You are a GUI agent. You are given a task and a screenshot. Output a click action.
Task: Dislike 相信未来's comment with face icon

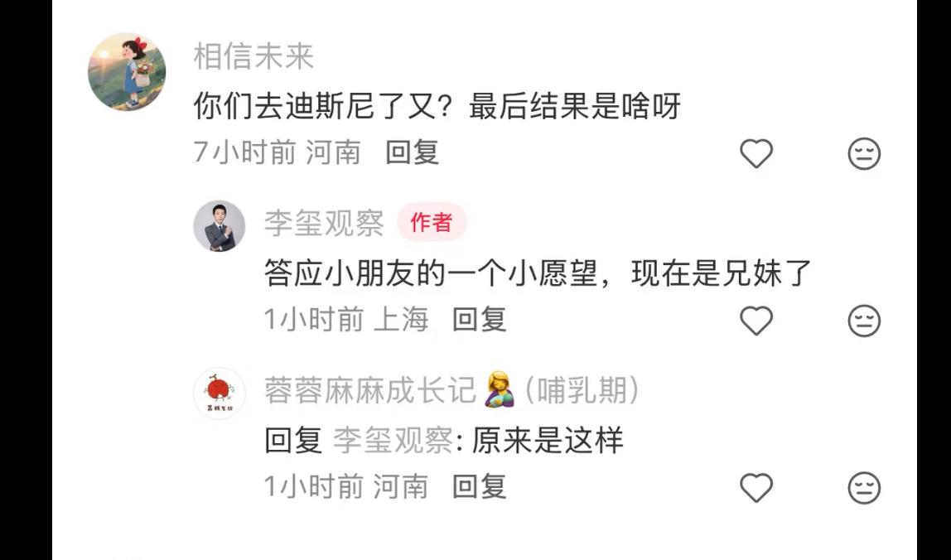point(864,153)
